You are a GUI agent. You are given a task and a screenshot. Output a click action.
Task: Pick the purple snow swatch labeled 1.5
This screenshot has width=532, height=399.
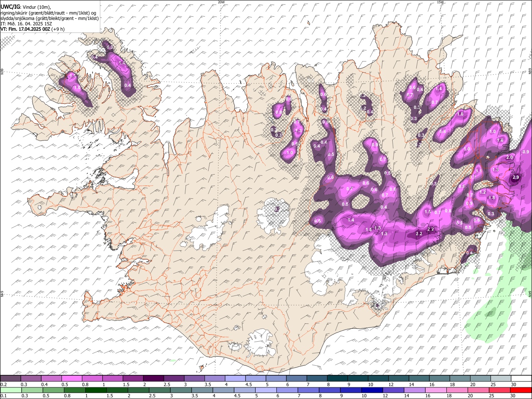(133, 378)
